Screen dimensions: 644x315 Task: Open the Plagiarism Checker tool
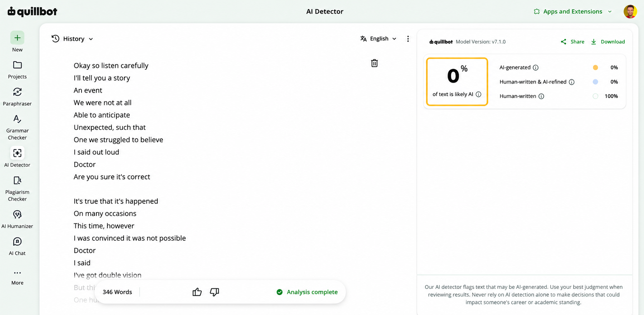tap(17, 189)
